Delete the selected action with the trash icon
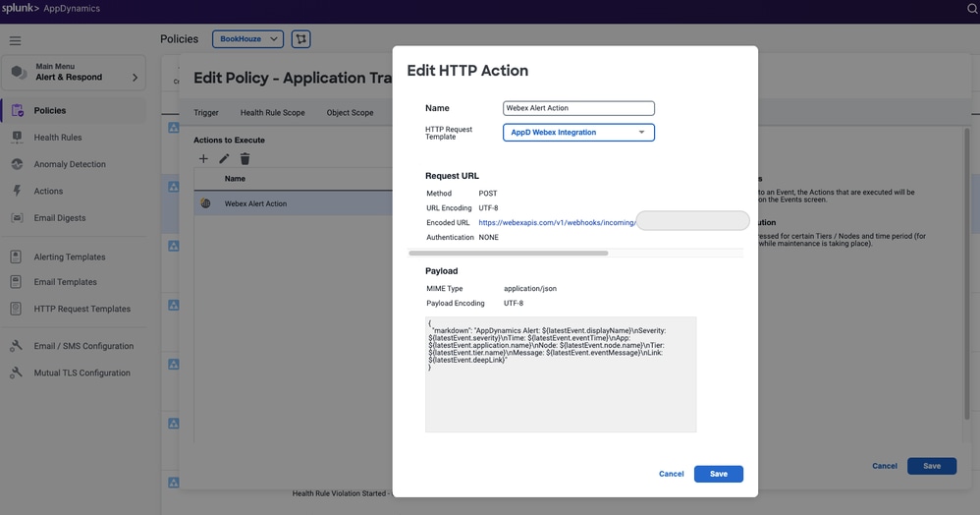Image resolution: width=980 pixels, height=515 pixels. point(245,159)
